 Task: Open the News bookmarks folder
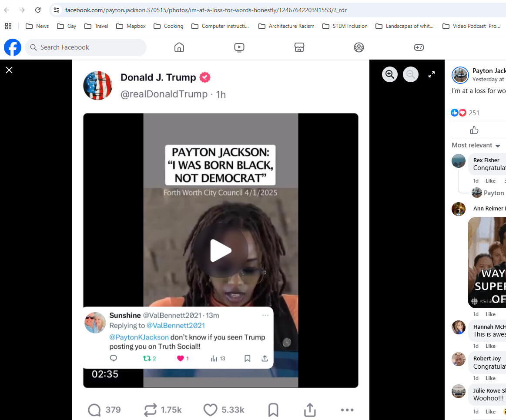coord(37,26)
